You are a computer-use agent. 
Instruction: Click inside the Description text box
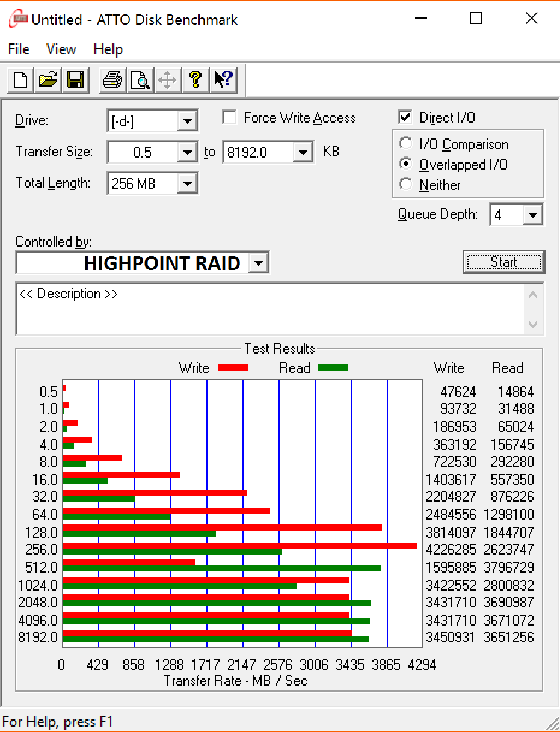(271, 310)
